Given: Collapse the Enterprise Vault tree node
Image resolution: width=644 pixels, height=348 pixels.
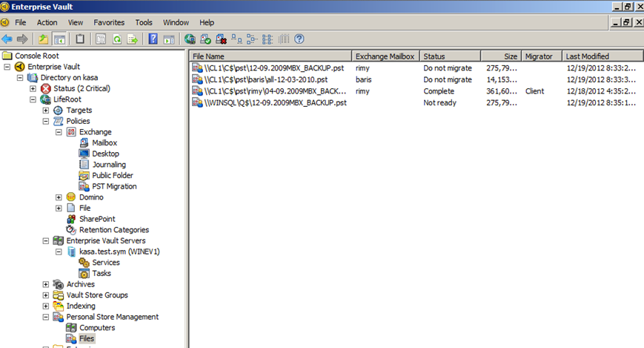Looking at the screenshot, I should pos(7,67).
